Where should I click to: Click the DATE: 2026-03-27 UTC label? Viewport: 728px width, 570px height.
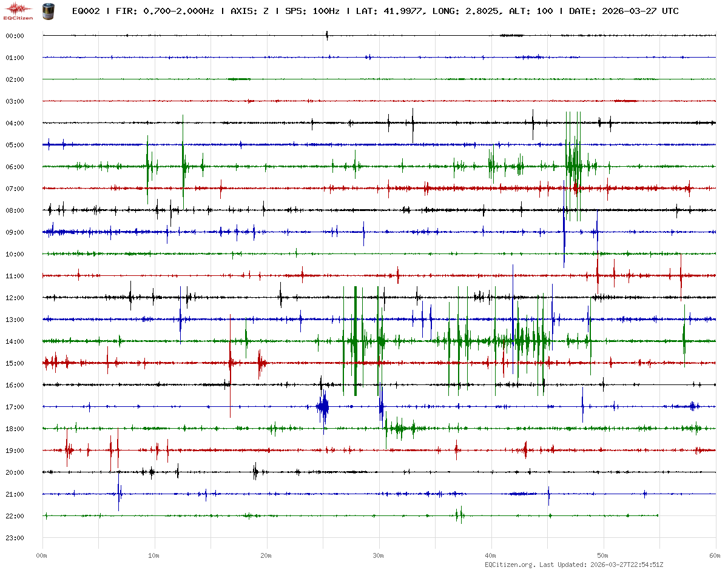click(624, 11)
